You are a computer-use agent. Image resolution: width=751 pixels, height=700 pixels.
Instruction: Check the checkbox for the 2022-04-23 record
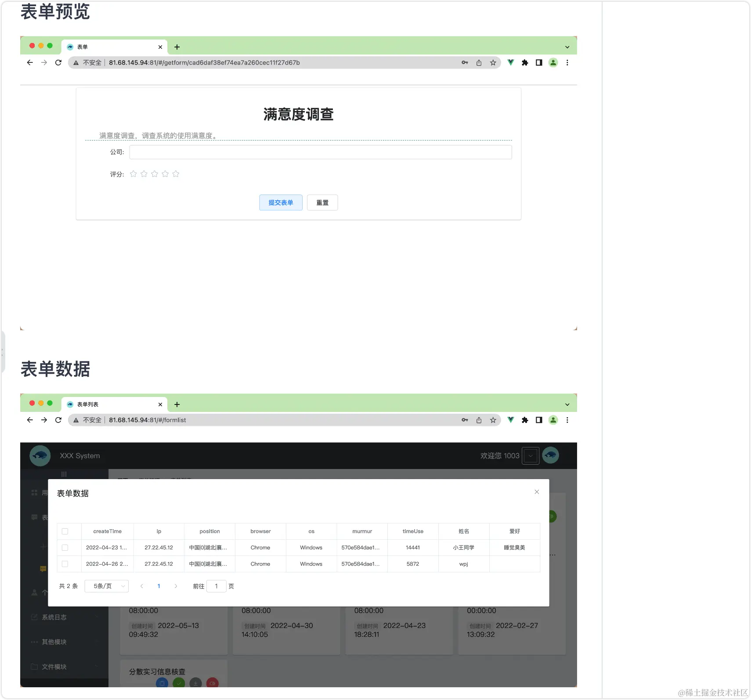pos(65,548)
